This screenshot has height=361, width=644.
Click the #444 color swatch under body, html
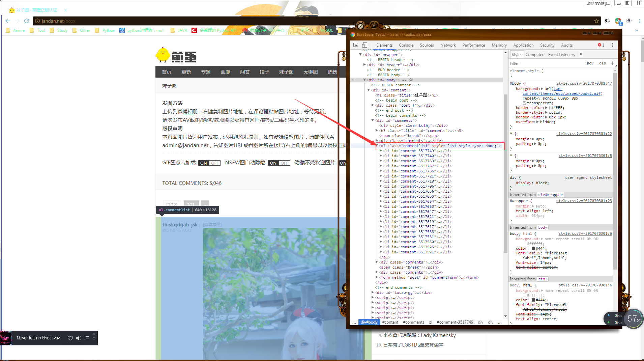pos(533,248)
